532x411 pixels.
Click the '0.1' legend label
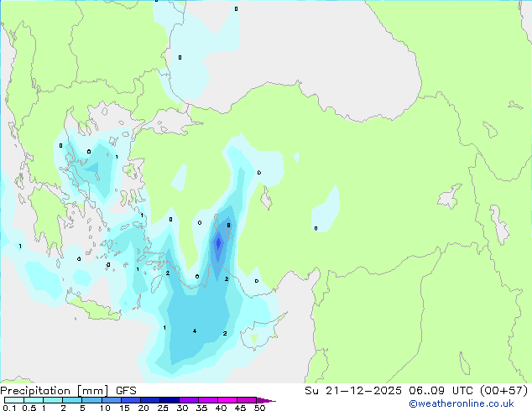9,408
